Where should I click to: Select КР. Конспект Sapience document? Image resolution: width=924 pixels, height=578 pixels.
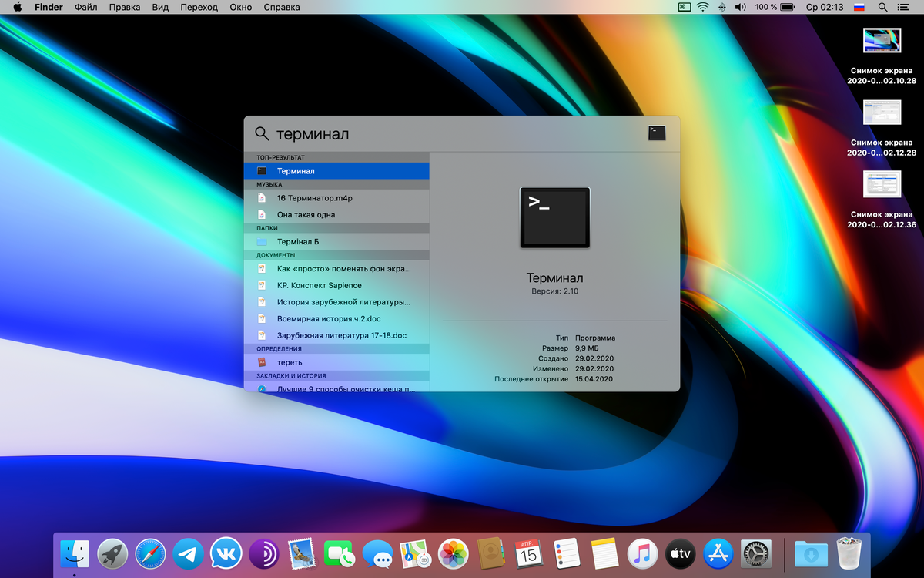tap(336, 285)
